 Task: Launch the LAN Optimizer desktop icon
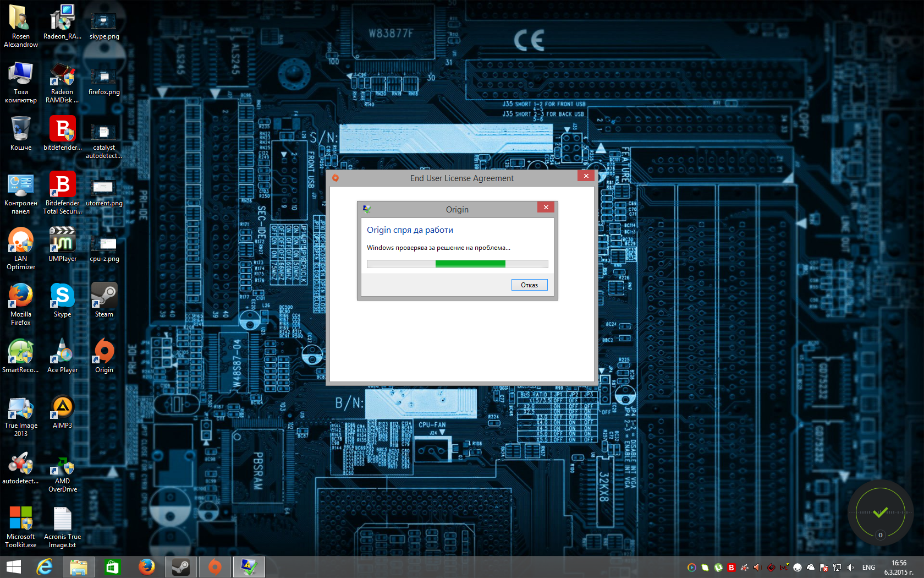[x=21, y=248]
